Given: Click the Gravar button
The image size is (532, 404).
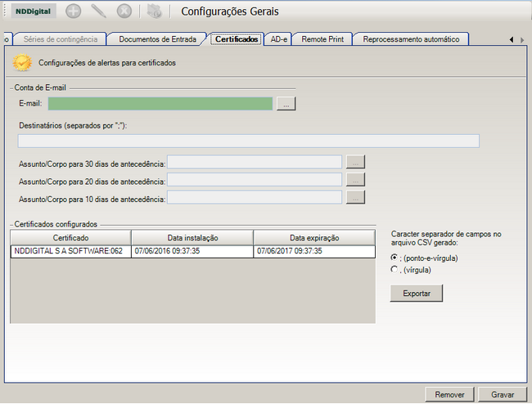Looking at the screenshot, I should (x=503, y=394).
